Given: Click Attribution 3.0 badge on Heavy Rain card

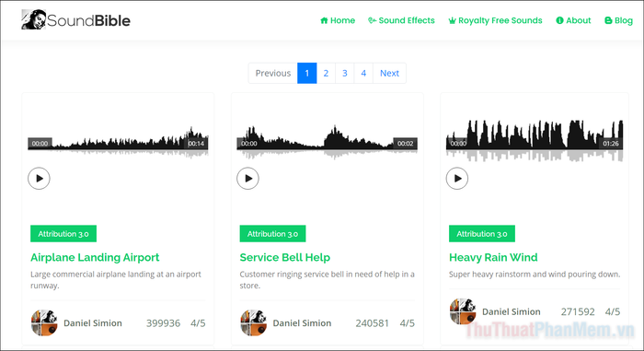Looking at the screenshot, I should point(482,234).
